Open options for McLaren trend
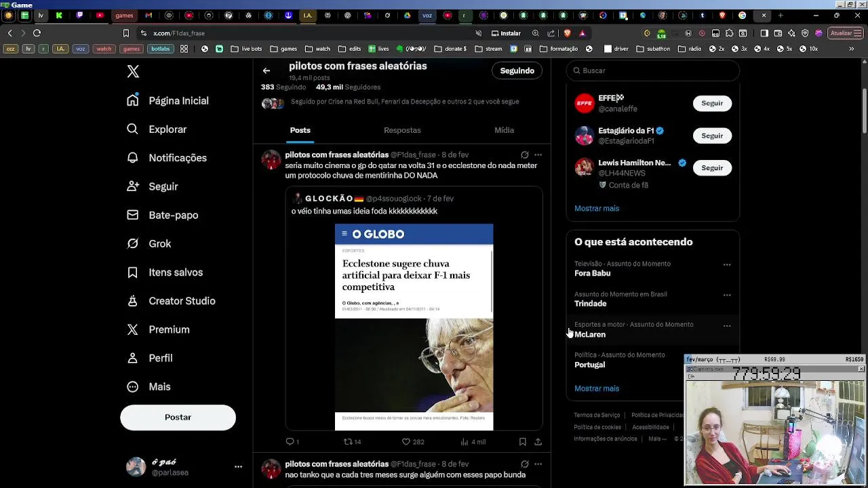The width and height of the screenshot is (868, 488). 727,326
